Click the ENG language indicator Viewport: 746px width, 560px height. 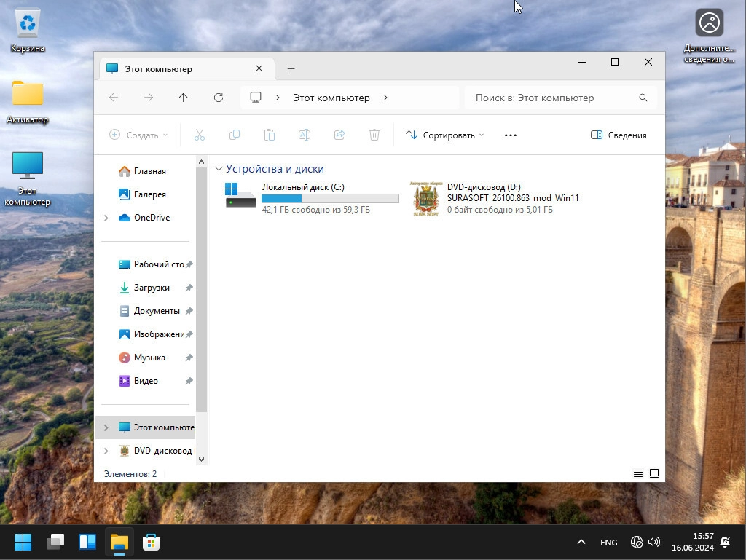click(608, 543)
